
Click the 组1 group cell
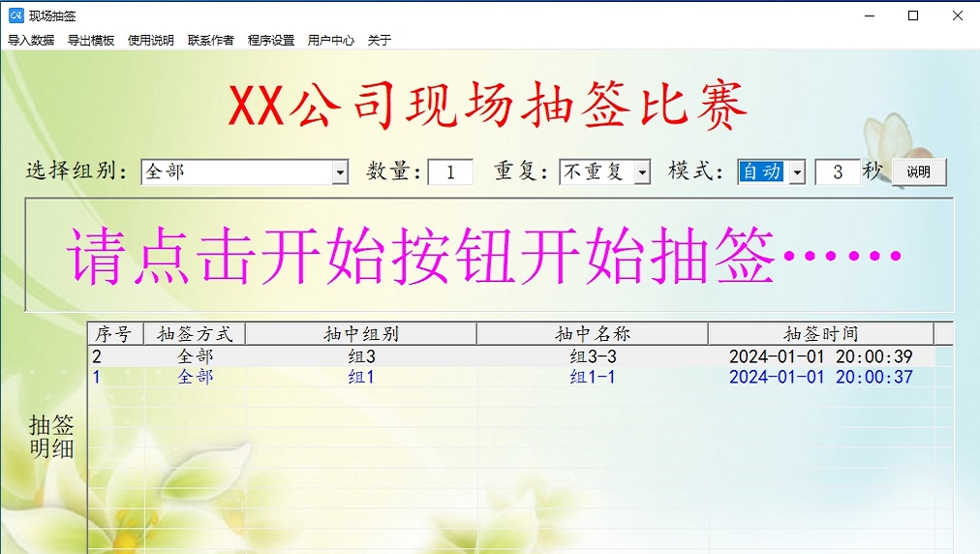point(361,377)
